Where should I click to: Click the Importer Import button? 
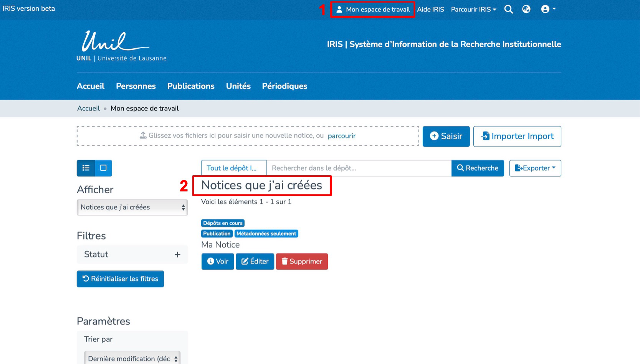[517, 136]
